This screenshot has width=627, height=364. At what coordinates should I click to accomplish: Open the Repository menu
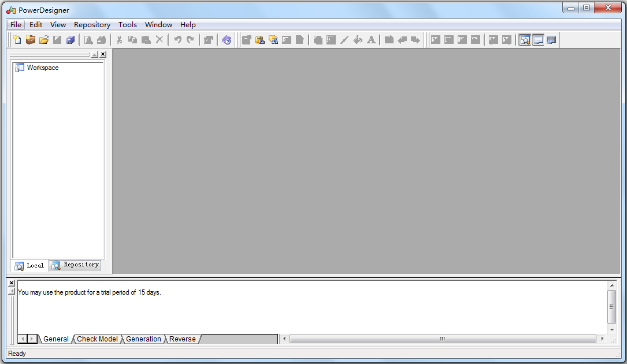(x=92, y=25)
